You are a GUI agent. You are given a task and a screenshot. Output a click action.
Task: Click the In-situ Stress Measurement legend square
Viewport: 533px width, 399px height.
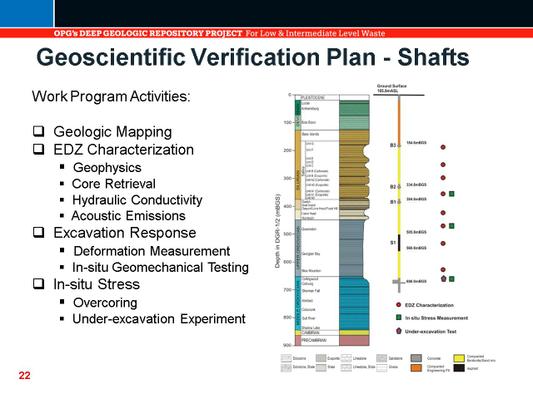tap(399, 317)
